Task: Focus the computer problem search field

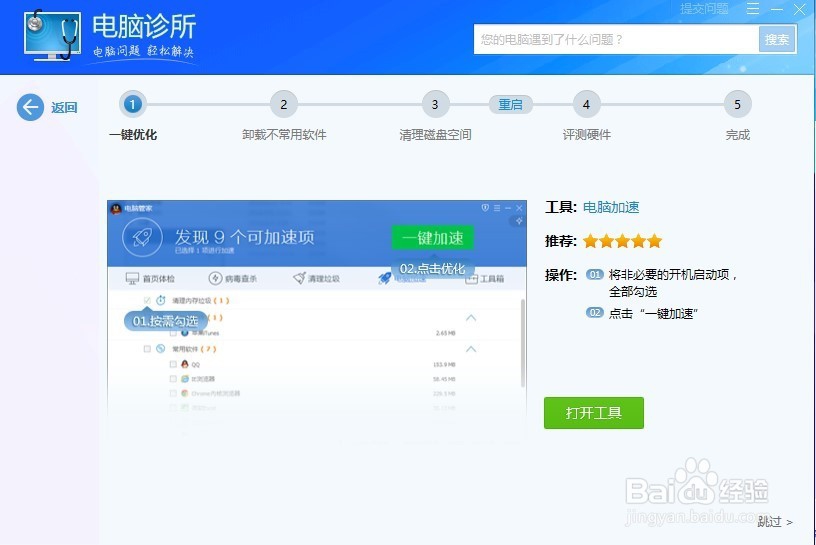Action: 616,40
